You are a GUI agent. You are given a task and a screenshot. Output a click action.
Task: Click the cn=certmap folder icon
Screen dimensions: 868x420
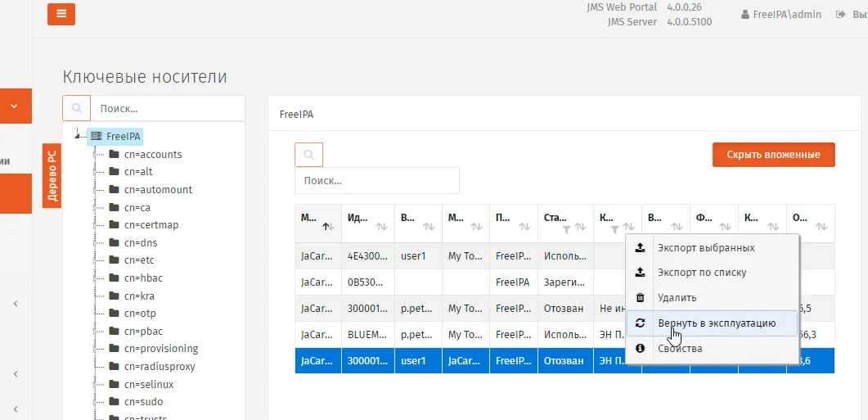114,225
